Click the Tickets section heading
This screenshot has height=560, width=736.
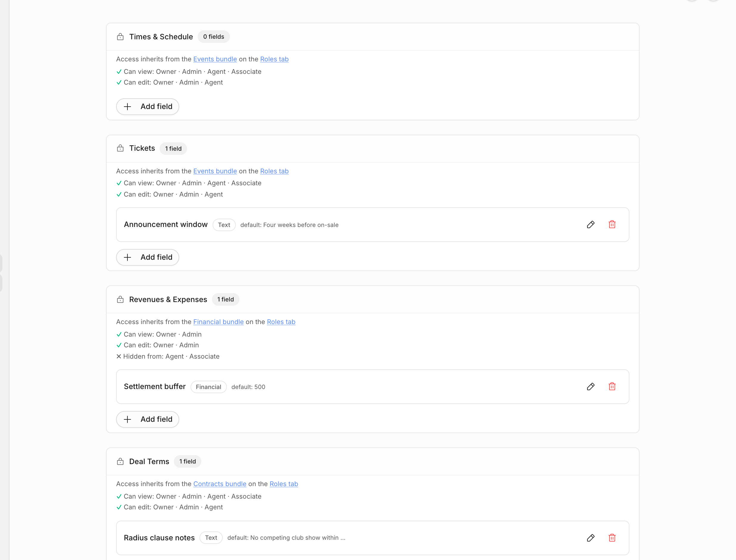(142, 148)
